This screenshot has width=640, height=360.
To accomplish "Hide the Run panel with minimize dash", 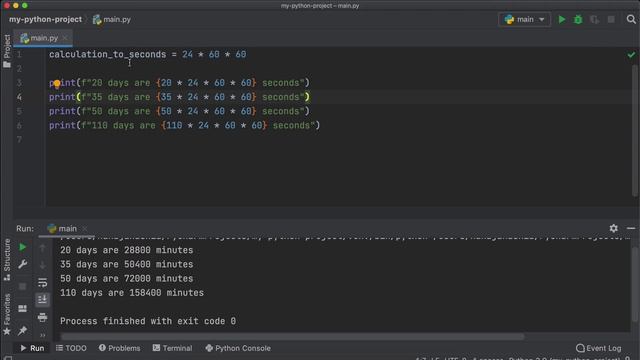I will click(631, 228).
